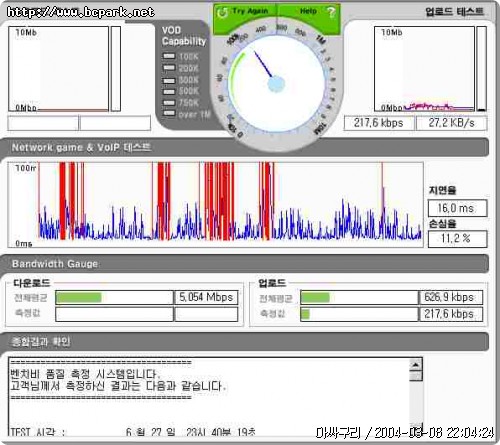500x445 pixels.
Task: Click the vertical level meter beside upload graph
Action: tap(481, 69)
